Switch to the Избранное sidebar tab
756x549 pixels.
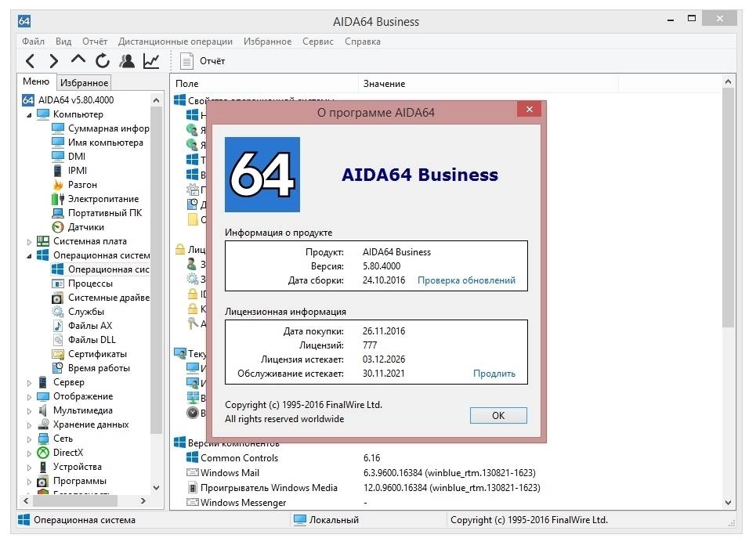pos(84,83)
